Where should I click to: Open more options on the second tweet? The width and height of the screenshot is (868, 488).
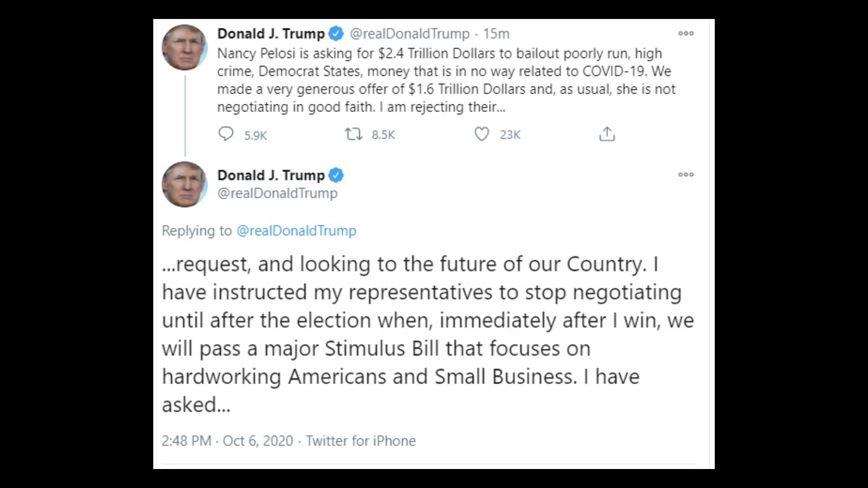(x=686, y=175)
